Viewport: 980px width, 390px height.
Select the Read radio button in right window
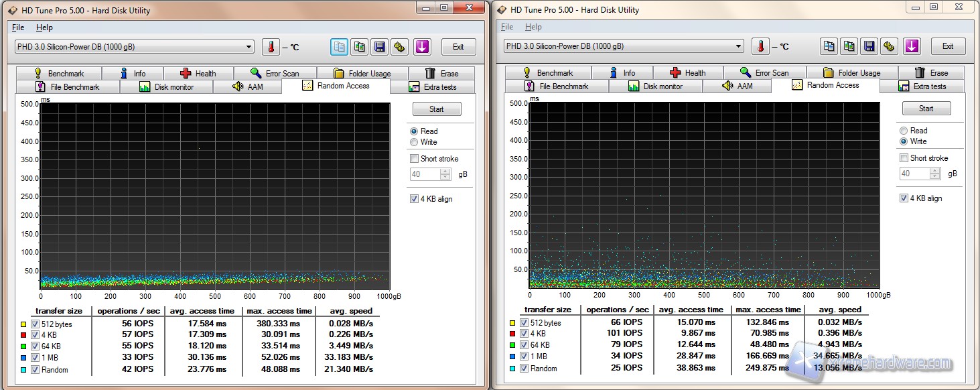click(x=904, y=131)
